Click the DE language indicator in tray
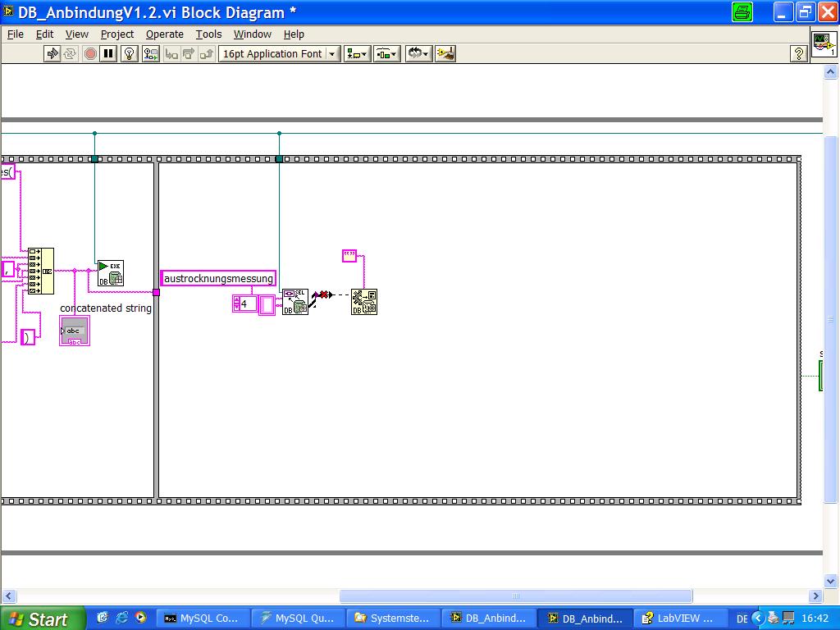The width and height of the screenshot is (840, 630). click(742, 619)
